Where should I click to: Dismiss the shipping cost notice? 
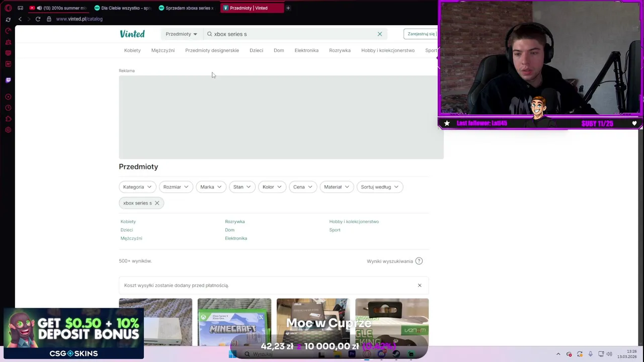(x=420, y=286)
